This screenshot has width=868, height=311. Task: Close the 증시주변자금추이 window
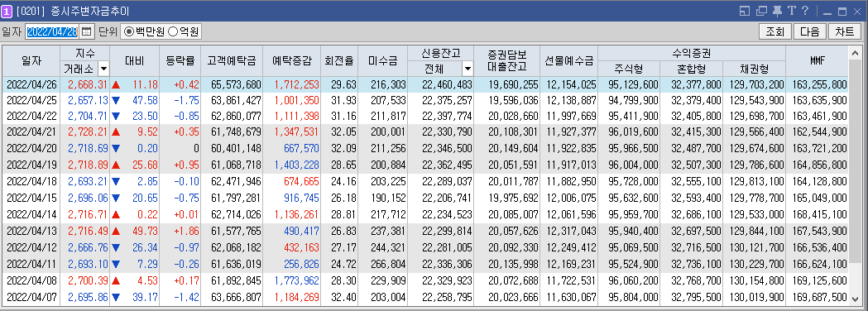[857, 12]
